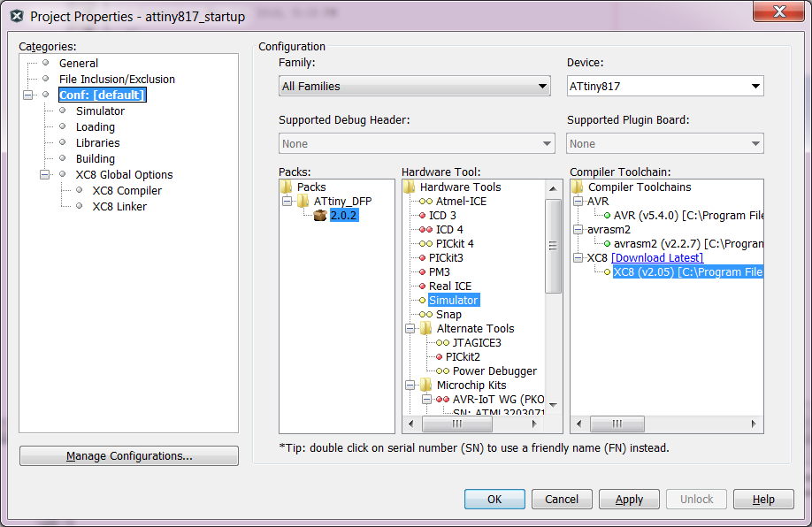Click the status dots beside Atmel-ICE
This screenshot has width=812, height=527.
pos(425,202)
